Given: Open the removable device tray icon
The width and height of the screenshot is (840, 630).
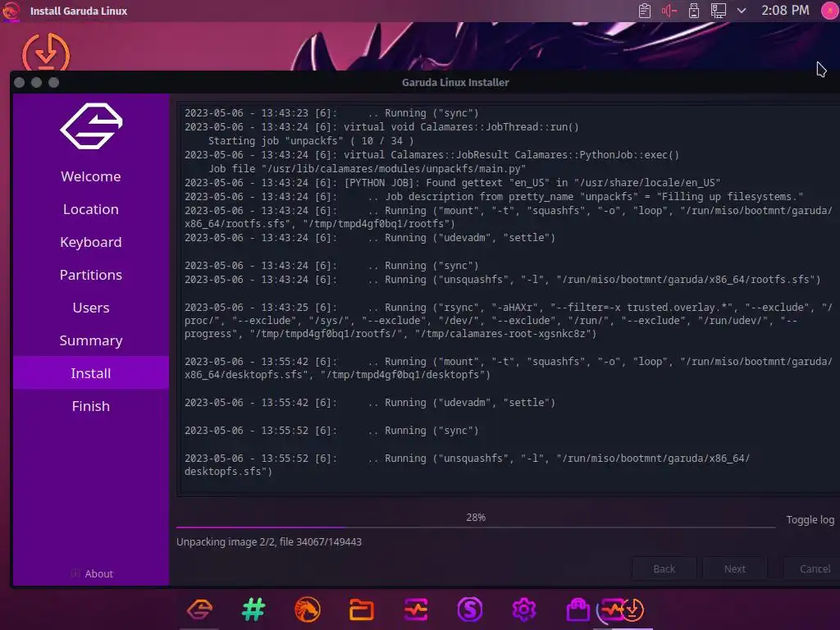Looking at the screenshot, I should pos(694,11).
